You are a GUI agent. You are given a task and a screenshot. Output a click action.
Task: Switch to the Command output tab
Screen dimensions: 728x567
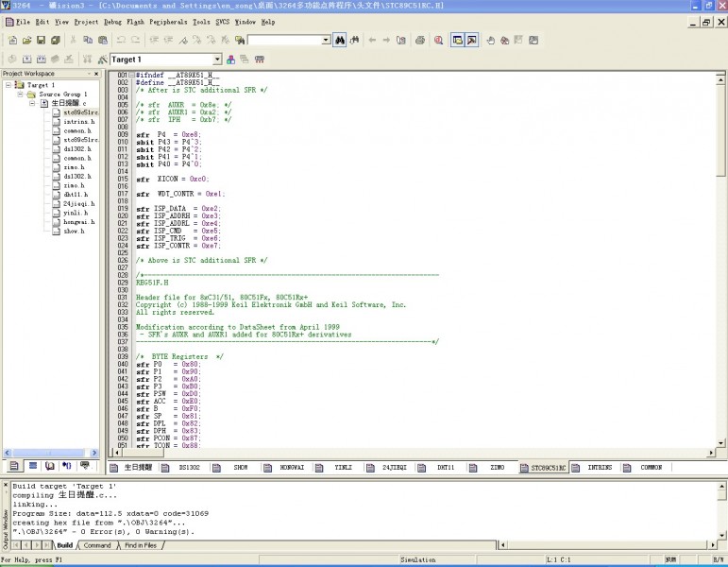pyautogui.click(x=96, y=545)
